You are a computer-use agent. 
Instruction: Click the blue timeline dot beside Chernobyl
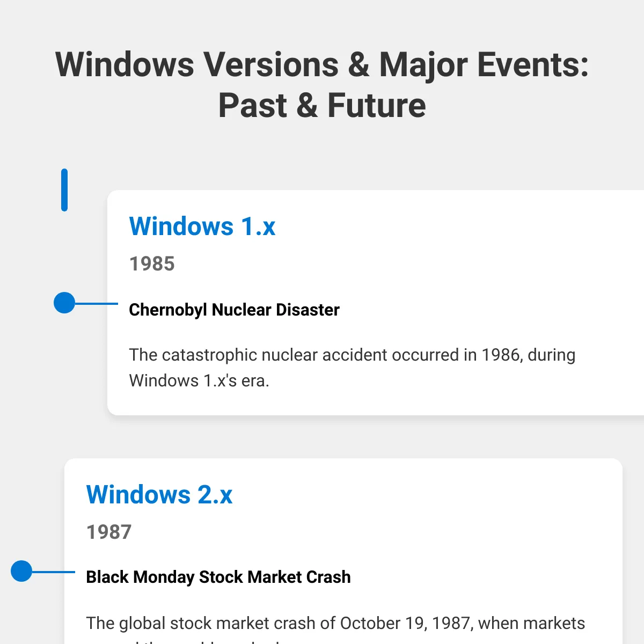point(64,303)
